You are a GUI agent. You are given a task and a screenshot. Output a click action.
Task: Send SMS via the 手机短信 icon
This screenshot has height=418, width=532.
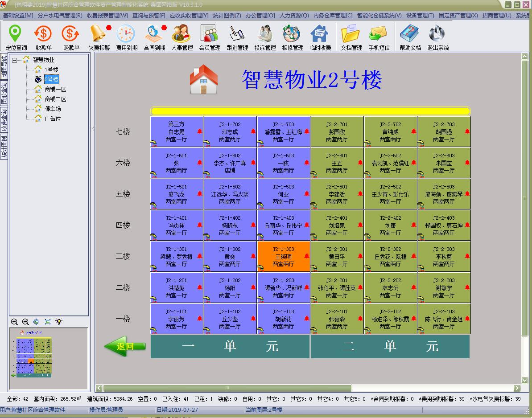379,36
